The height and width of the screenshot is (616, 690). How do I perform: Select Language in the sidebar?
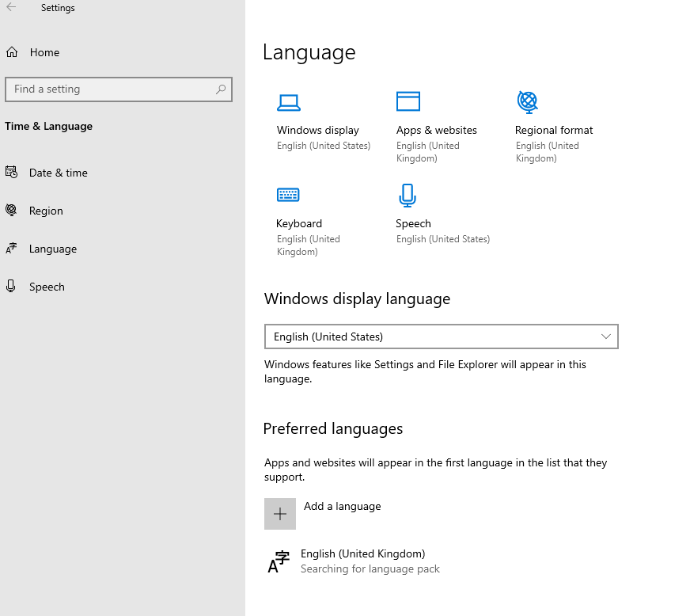tap(53, 249)
